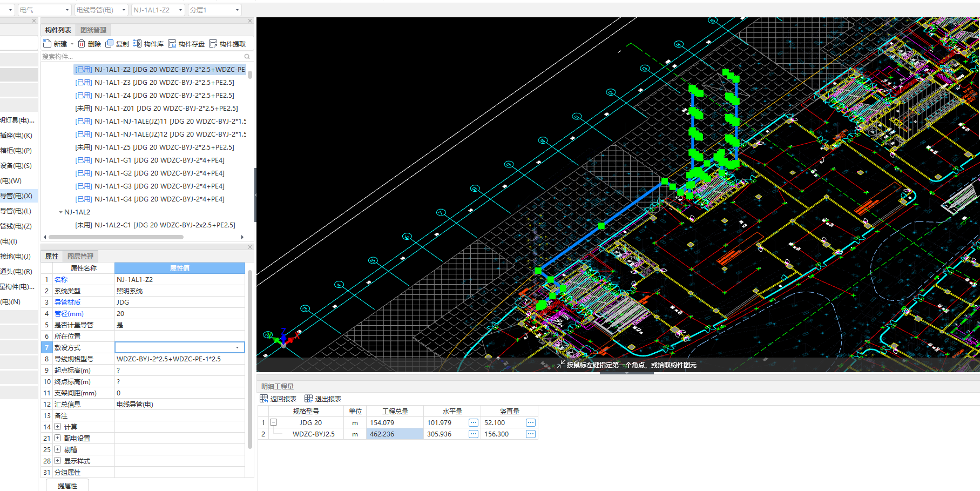The width and height of the screenshot is (980, 491).
Task: Switch to the 构件列表 tab
Action: 58,30
